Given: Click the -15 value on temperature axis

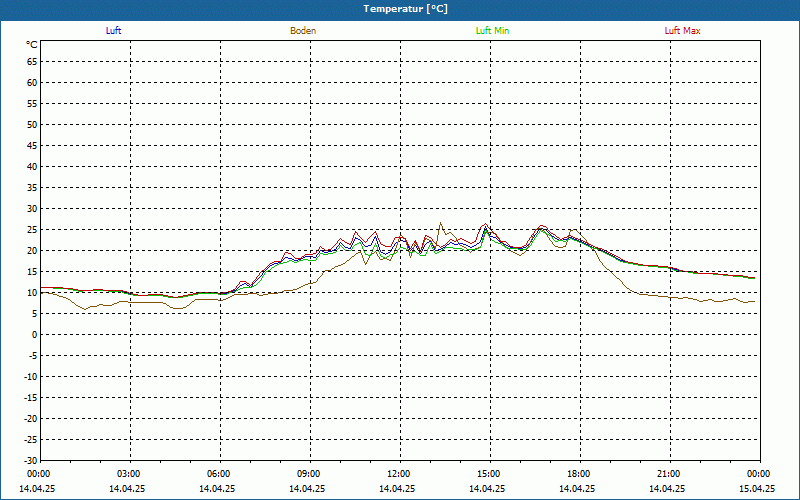Looking at the screenshot, I should click(x=31, y=397).
